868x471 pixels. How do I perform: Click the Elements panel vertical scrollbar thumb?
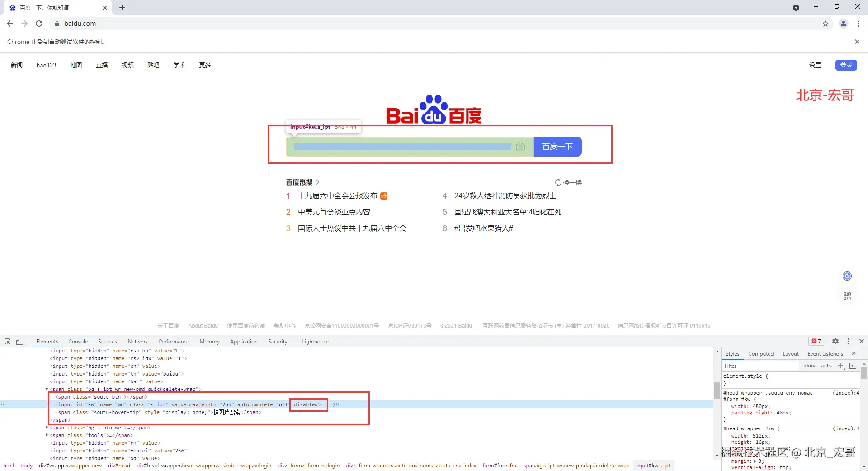pos(717,390)
